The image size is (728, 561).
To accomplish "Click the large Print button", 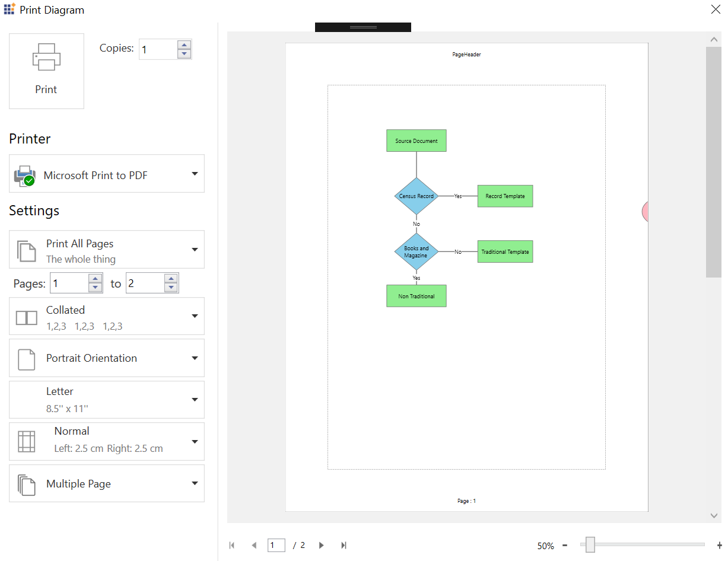I will coord(46,71).
